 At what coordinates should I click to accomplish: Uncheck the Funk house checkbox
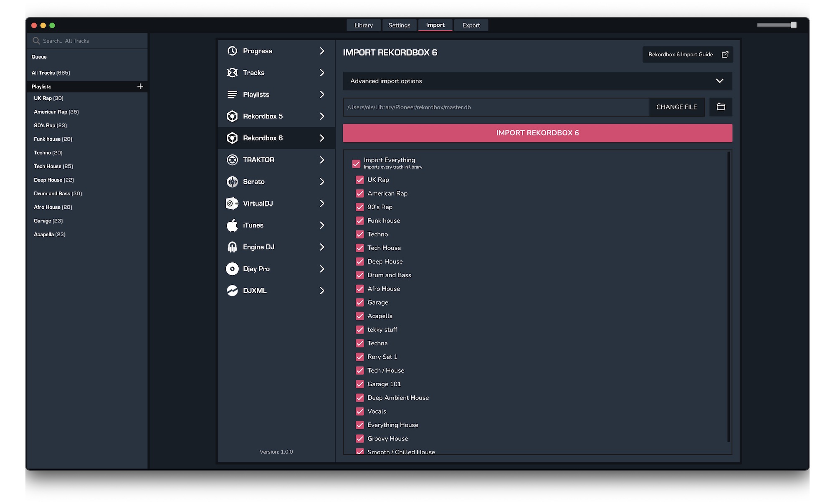click(x=360, y=220)
